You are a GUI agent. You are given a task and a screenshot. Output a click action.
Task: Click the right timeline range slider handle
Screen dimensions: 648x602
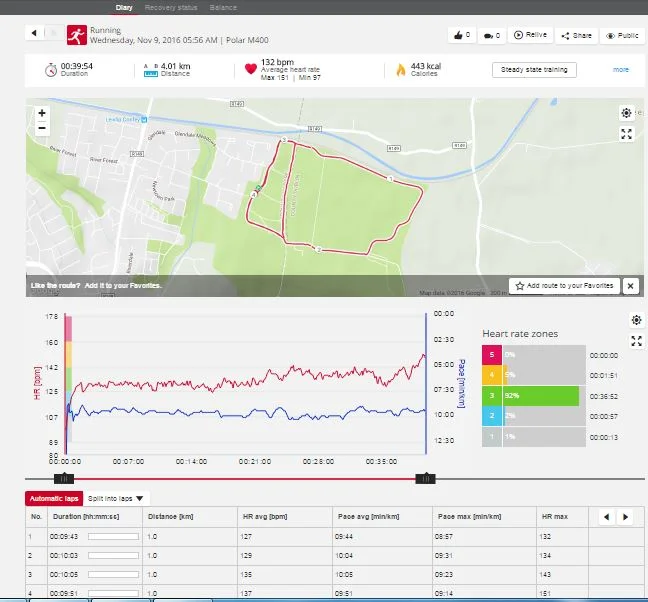click(x=425, y=479)
